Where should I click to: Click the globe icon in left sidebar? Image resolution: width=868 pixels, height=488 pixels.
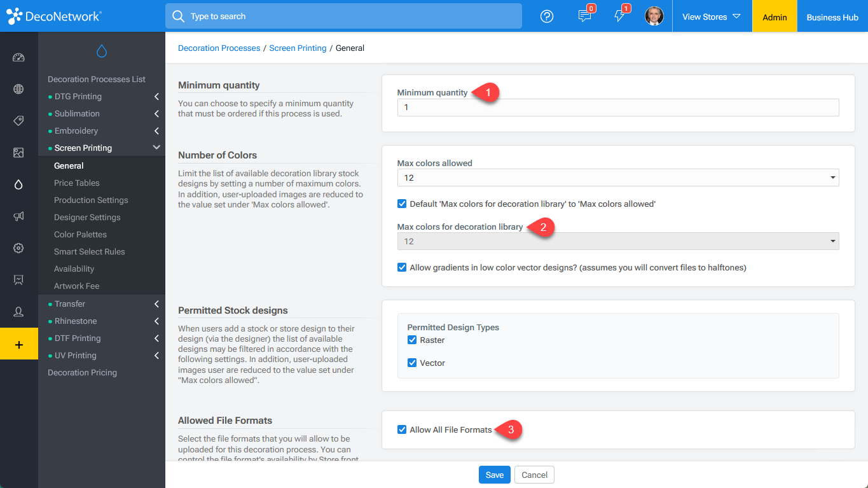point(18,89)
